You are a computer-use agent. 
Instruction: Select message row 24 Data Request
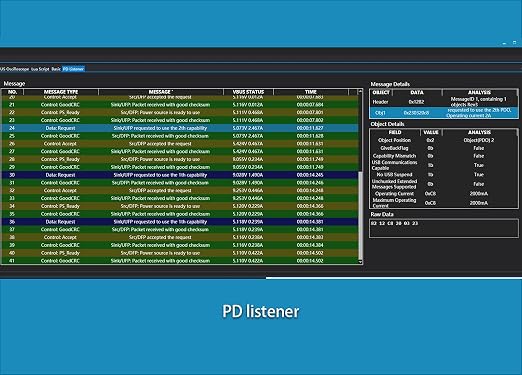(180, 128)
